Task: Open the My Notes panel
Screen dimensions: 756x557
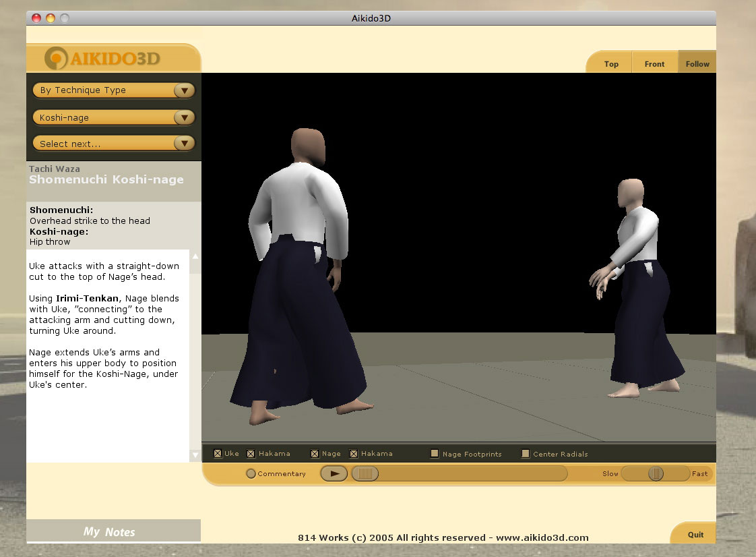Action: pyautogui.click(x=114, y=531)
